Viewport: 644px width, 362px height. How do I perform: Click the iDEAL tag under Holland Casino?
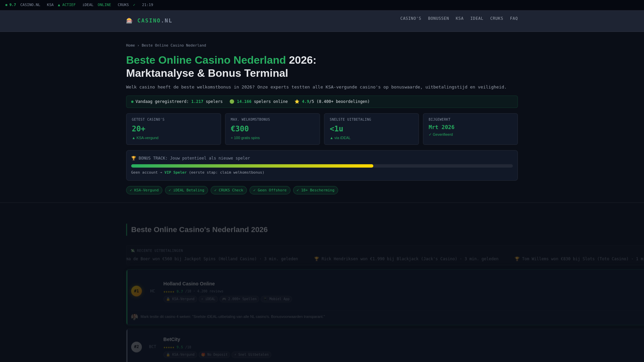click(x=208, y=299)
